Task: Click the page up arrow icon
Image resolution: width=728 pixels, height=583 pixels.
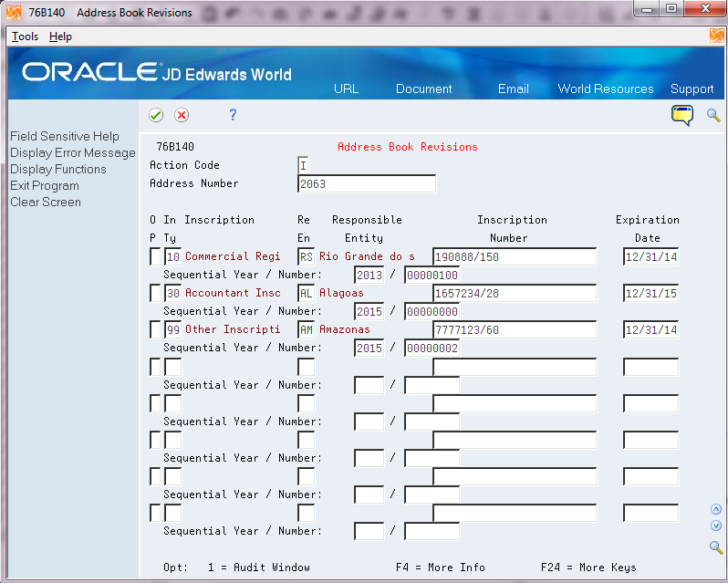Action: 716,510
